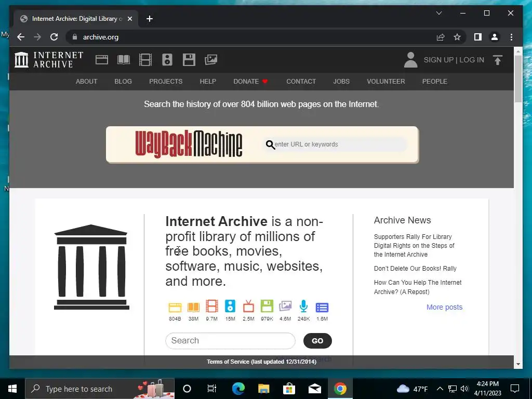
Task: Open Chrome profile icon
Action: (495, 37)
